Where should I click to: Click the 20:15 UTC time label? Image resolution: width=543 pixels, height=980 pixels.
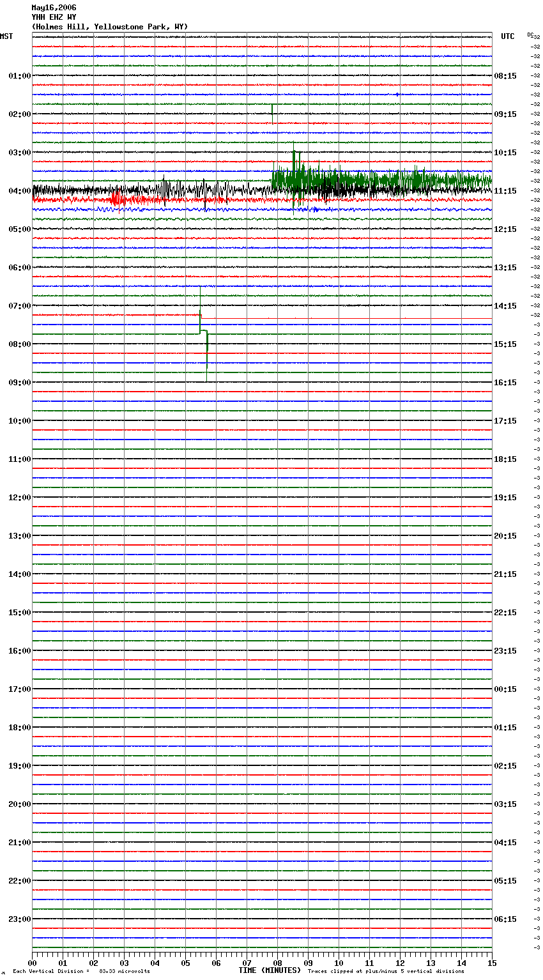click(x=505, y=536)
